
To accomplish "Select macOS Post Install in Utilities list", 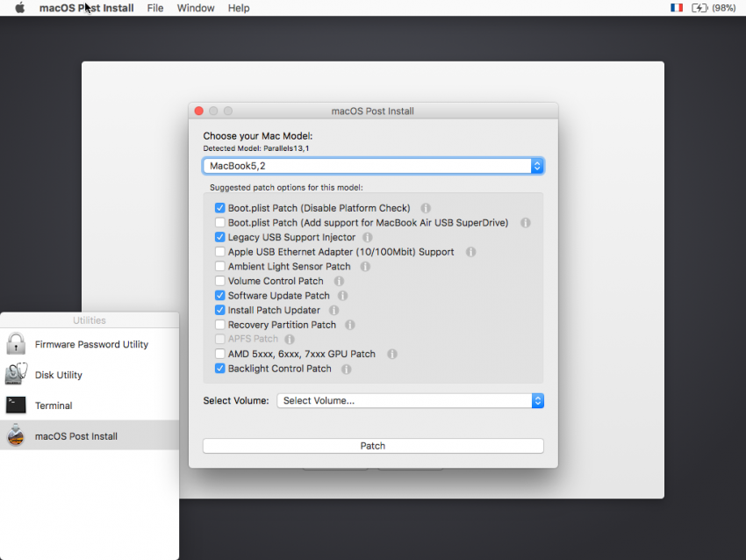I will (x=90, y=435).
